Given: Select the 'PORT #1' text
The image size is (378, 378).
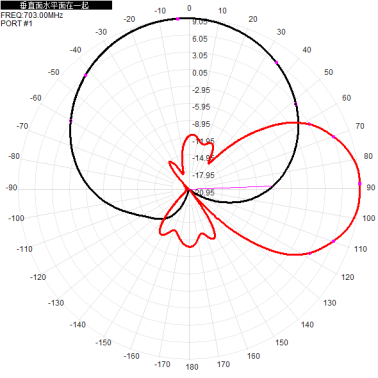Looking at the screenshot, I should click(17, 23).
